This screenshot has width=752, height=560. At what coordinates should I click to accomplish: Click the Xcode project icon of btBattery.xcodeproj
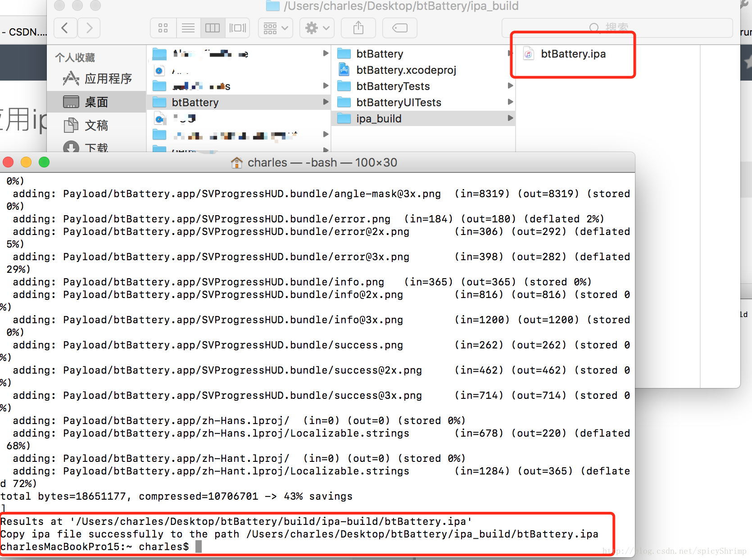click(x=344, y=70)
